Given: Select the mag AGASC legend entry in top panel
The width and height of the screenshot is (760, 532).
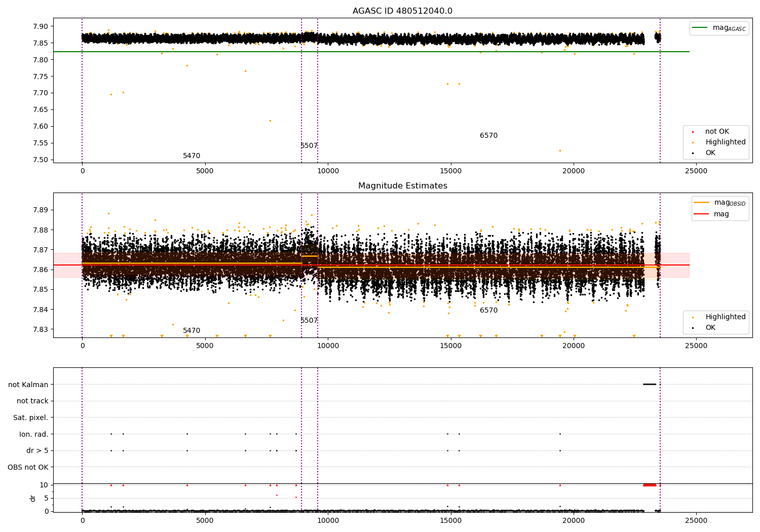Looking at the screenshot, I should point(719,28).
